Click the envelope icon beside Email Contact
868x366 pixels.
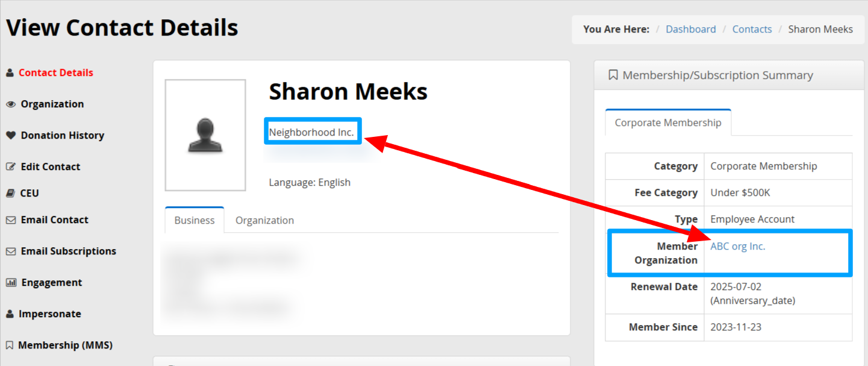[x=10, y=220]
